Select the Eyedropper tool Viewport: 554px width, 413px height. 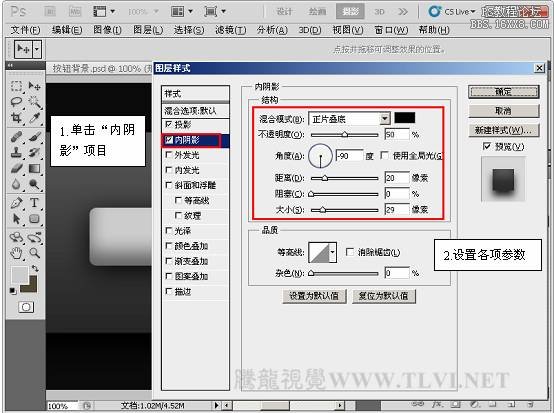click(x=34, y=118)
